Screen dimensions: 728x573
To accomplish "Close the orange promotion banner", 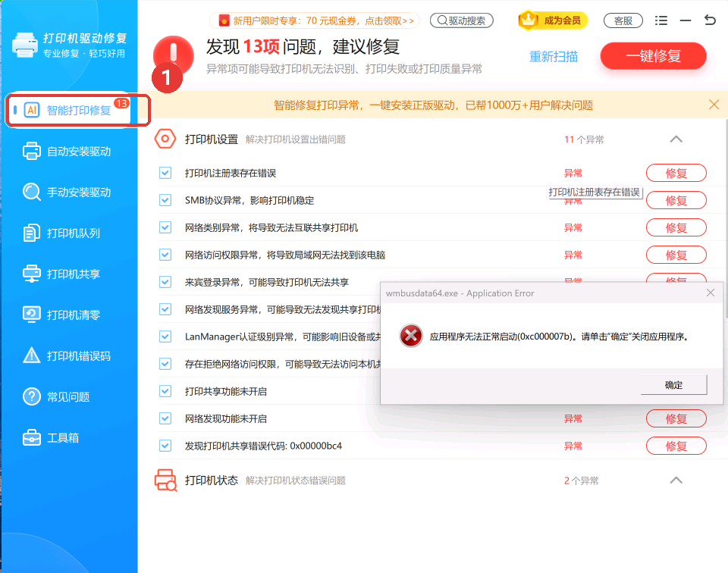I will [714, 105].
